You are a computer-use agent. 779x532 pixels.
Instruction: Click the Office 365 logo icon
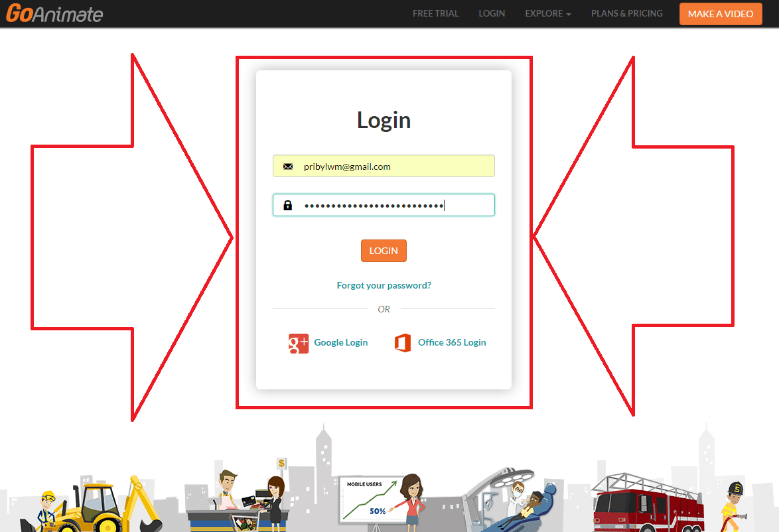coord(403,343)
